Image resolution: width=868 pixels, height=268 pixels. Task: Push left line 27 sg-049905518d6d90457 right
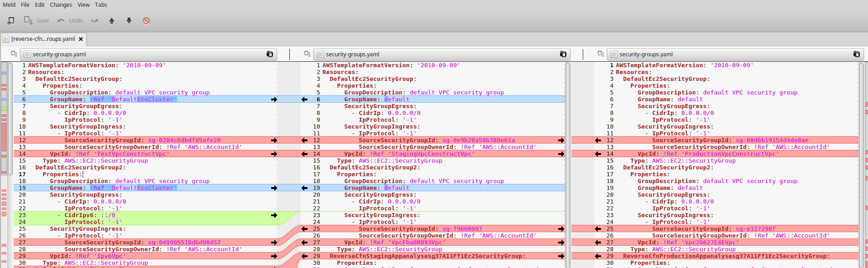click(x=274, y=243)
